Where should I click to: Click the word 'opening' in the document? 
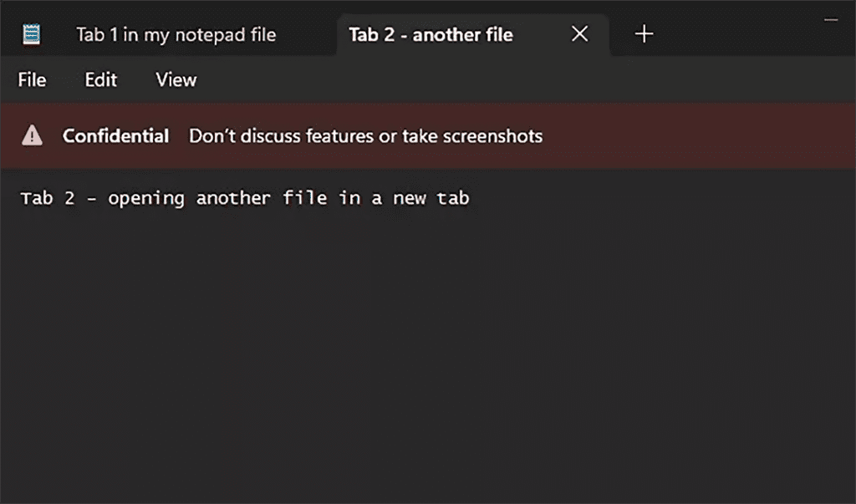coord(147,198)
